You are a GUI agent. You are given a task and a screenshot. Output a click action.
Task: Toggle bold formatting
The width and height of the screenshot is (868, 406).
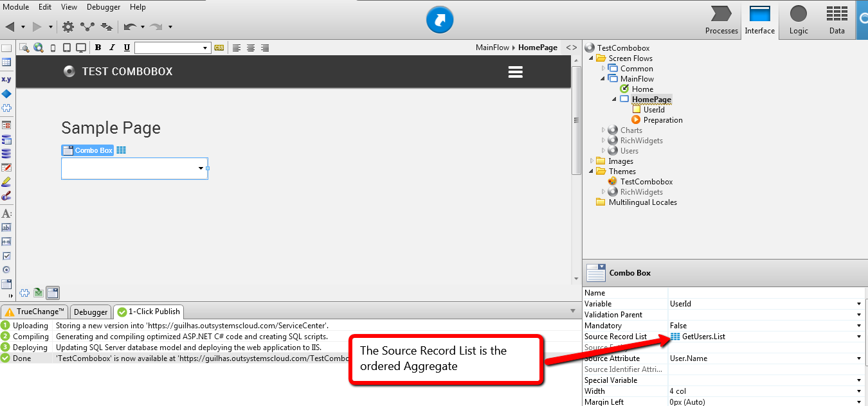click(x=98, y=48)
